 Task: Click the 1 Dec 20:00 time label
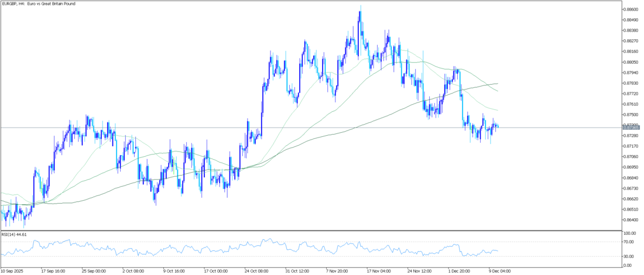tap(460, 271)
